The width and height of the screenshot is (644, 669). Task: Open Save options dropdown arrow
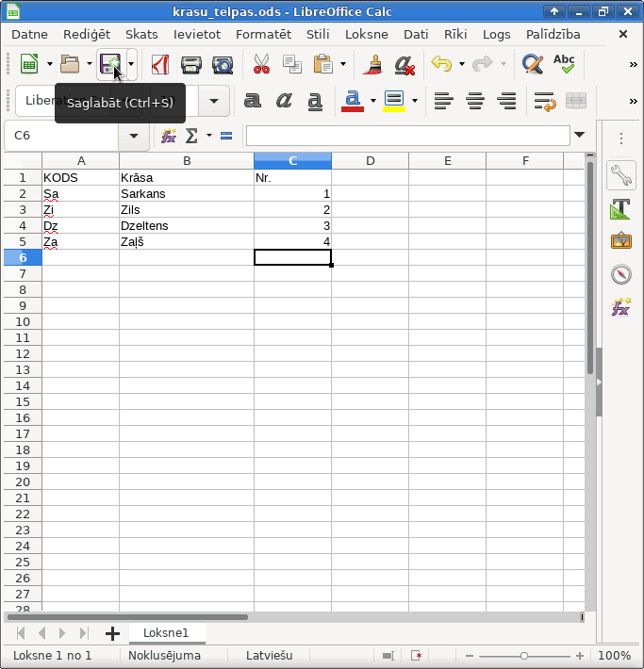[131, 64]
